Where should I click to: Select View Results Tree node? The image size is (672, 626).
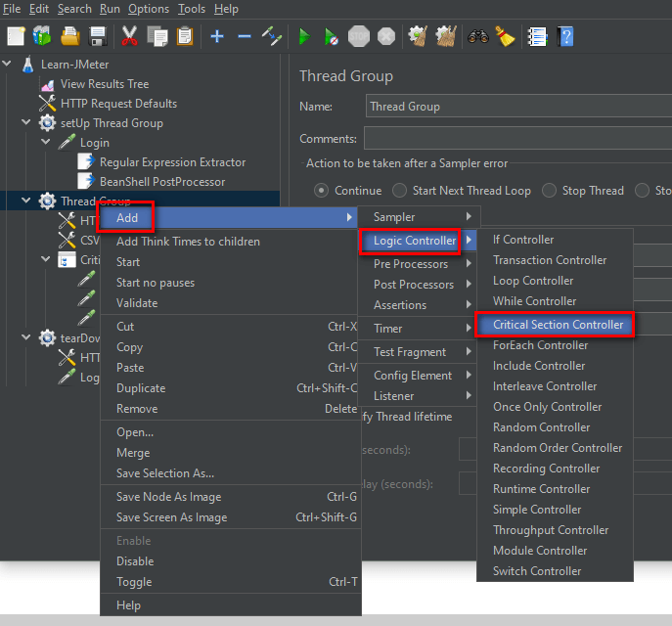click(x=105, y=84)
